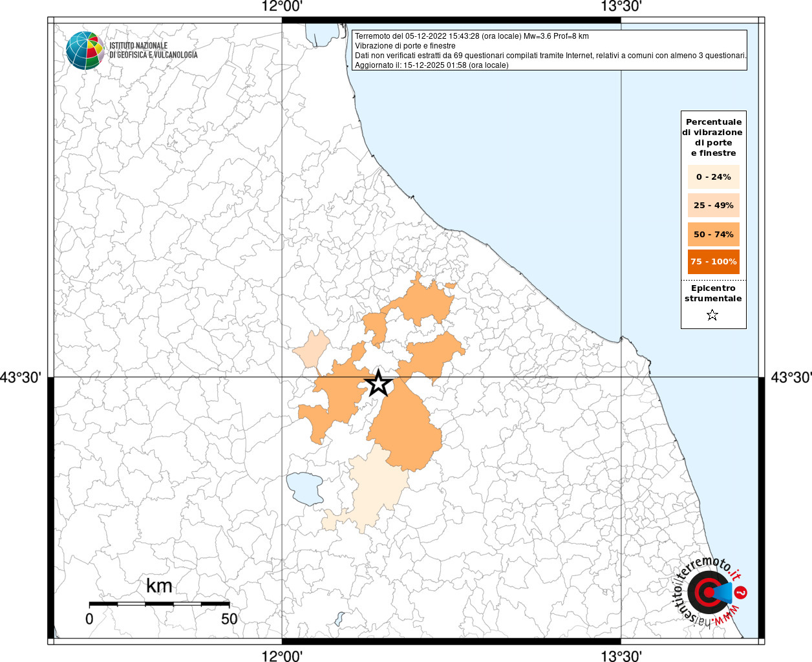Click the top 12°00' longitude label
Image resolution: width=812 pixels, height=662 pixels.
pyautogui.click(x=282, y=7)
